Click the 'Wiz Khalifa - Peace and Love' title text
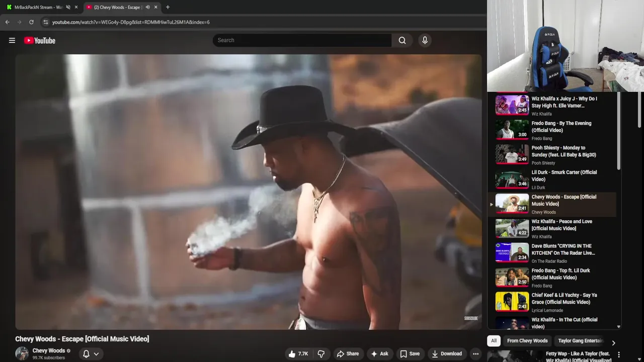 coord(561,225)
